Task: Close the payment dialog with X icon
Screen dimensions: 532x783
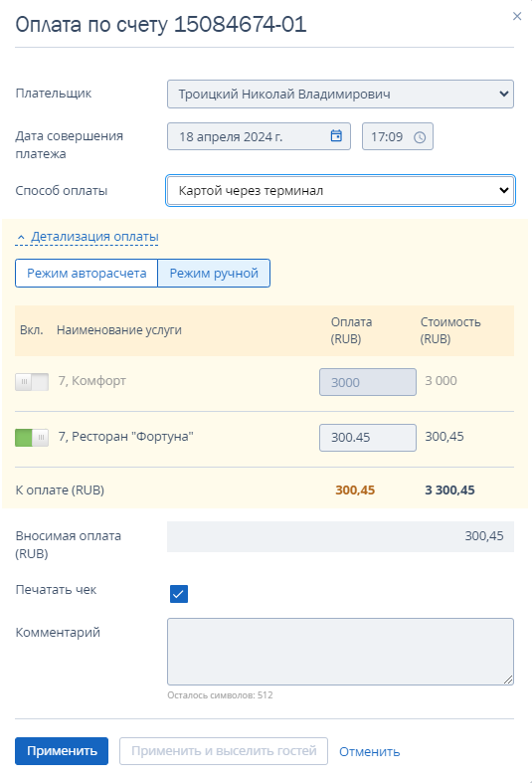Action: pyautogui.click(x=517, y=17)
